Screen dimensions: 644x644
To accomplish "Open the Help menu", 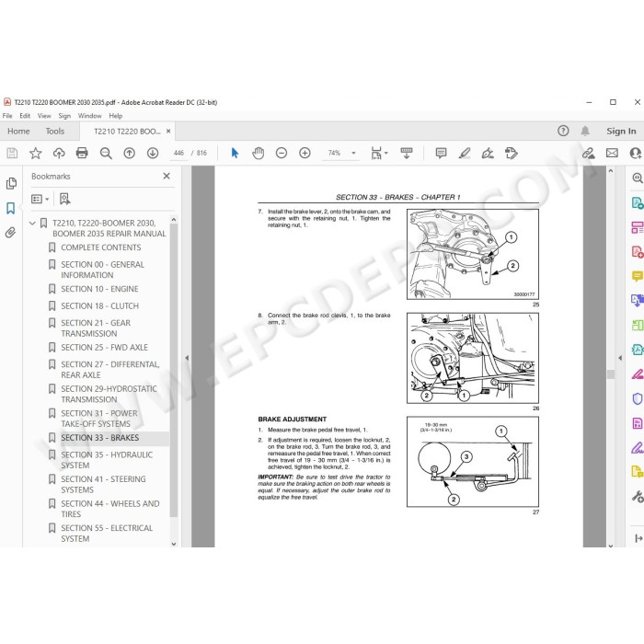I will [x=116, y=116].
